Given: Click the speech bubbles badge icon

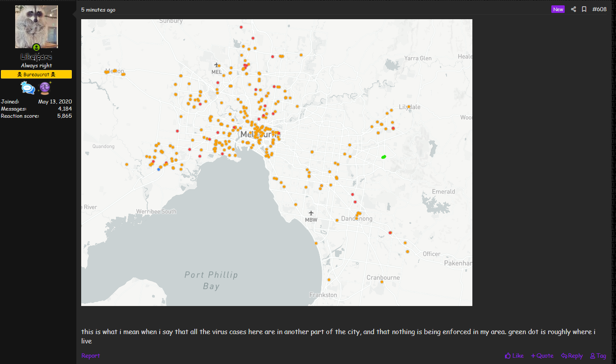Looking at the screenshot, I should [28, 88].
